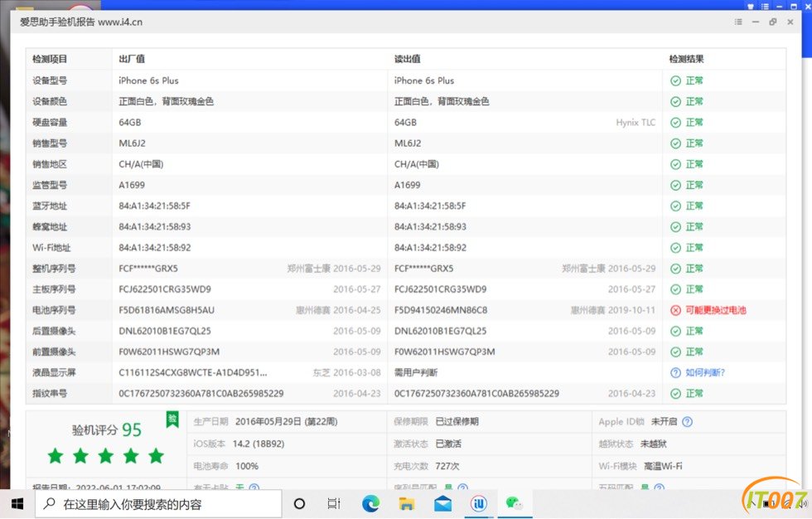Click the 东芝 2016-03-08 display date

click(x=346, y=373)
